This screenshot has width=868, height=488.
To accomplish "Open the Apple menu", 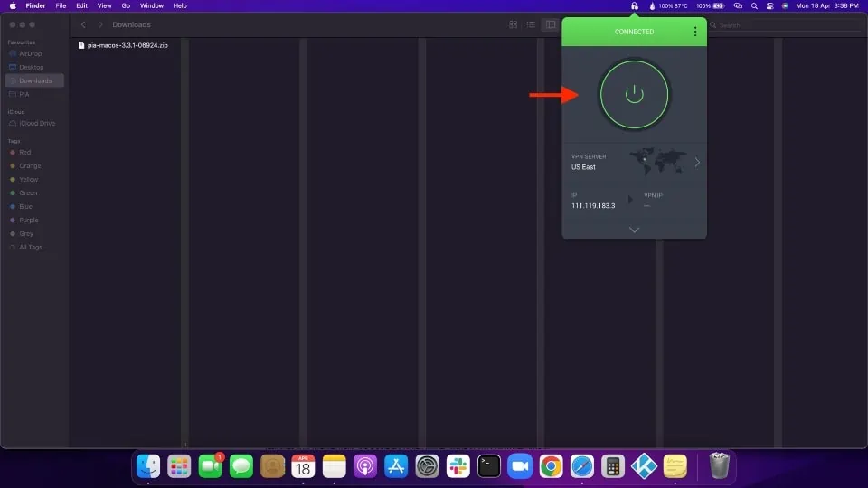I will click(x=13, y=6).
